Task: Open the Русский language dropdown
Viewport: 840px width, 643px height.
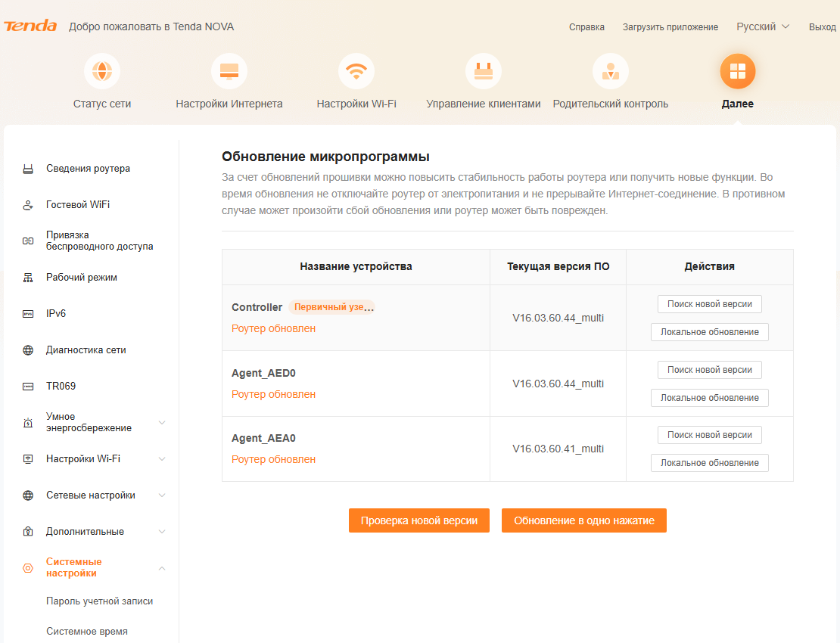Action: point(762,26)
